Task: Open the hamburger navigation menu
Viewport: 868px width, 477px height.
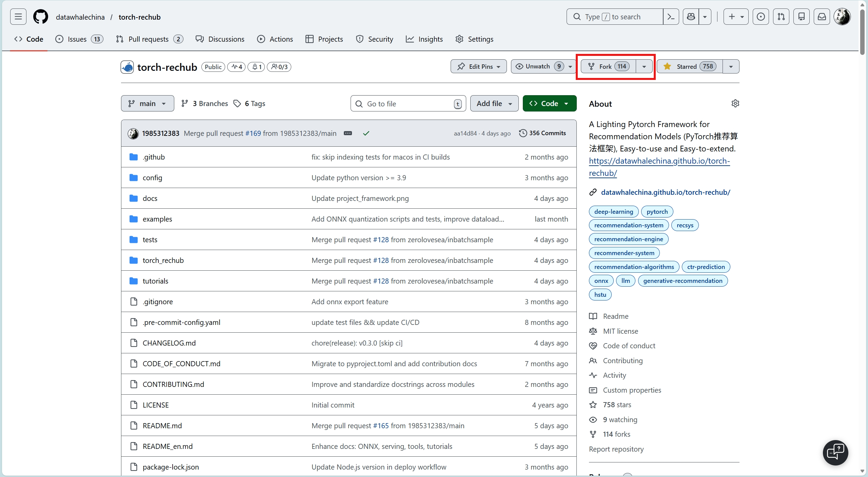Action: point(18,17)
